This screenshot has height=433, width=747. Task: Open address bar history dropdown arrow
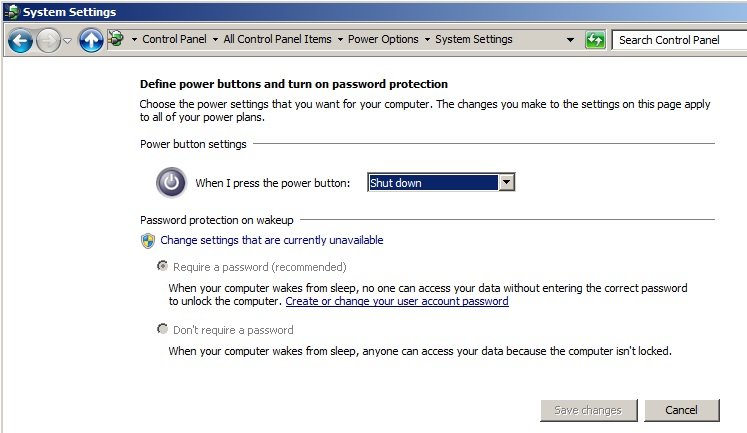pyautogui.click(x=570, y=41)
